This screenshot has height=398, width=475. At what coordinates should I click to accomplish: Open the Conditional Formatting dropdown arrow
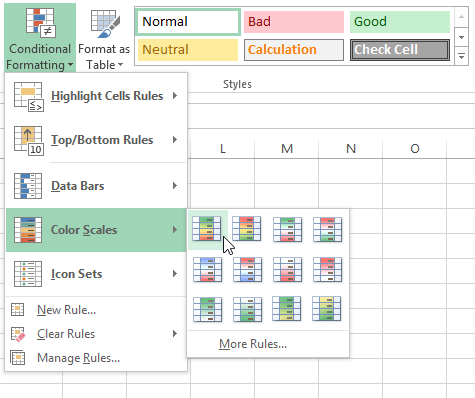click(70, 65)
